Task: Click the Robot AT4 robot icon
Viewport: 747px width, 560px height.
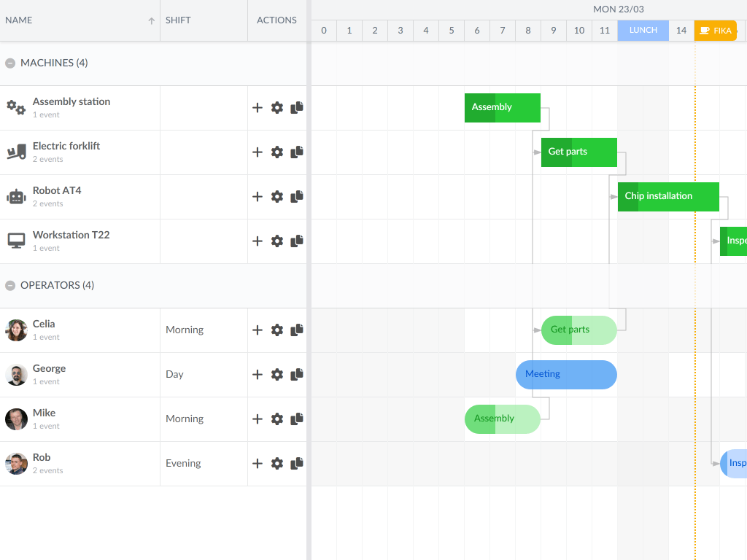Action: (16, 196)
